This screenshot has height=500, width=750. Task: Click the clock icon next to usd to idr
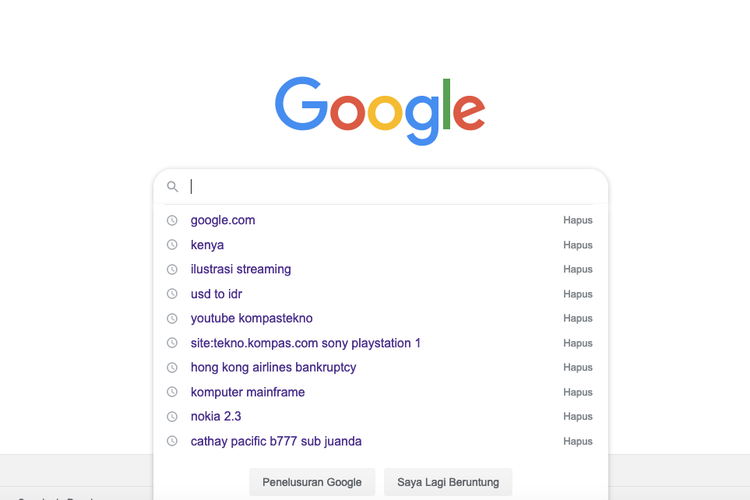(172, 294)
